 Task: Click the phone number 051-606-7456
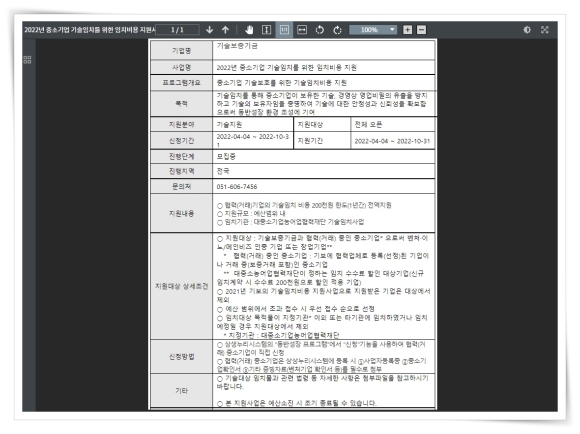237,187
